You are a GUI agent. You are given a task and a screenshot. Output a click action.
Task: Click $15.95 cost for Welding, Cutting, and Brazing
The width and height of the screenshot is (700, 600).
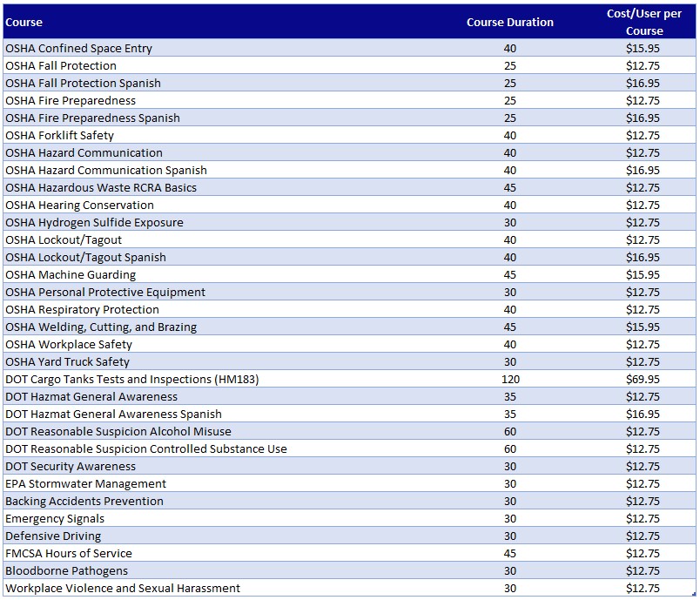pyautogui.click(x=643, y=327)
